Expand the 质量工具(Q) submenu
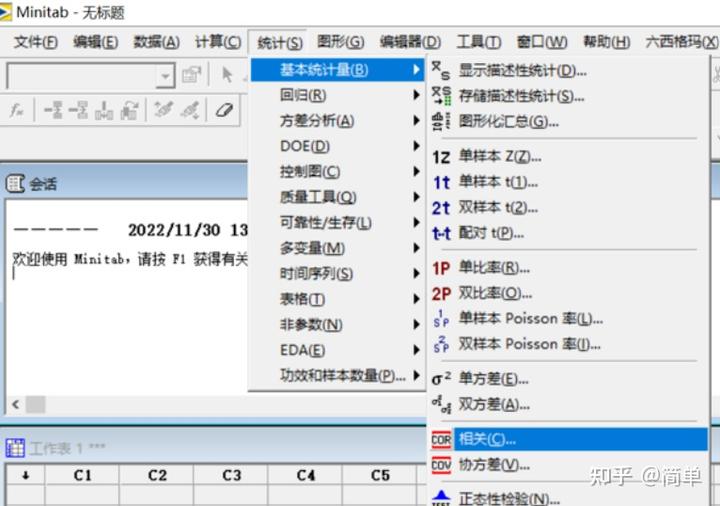 pos(338,197)
